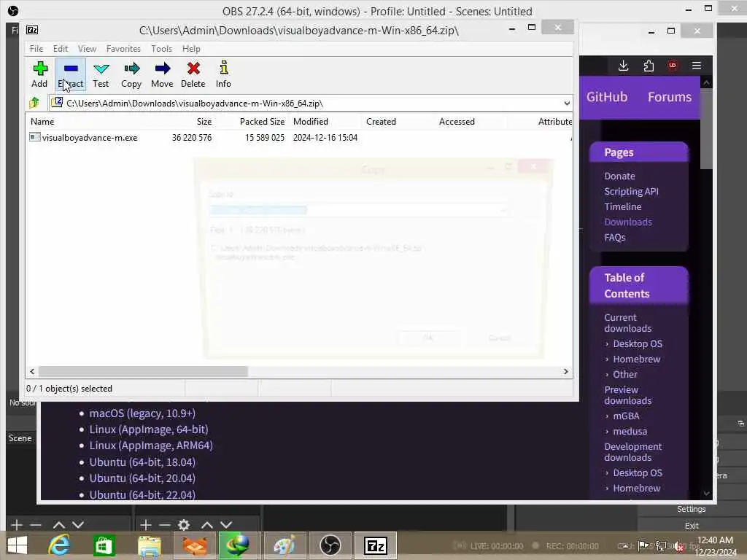Image resolution: width=747 pixels, height=560 pixels.
Task: Open the Windows Start button
Action: [18, 545]
